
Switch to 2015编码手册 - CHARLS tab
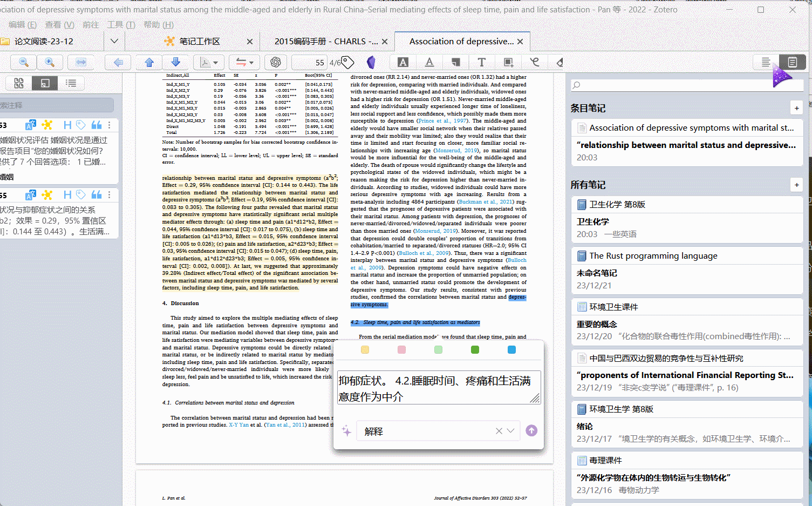point(326,42)
